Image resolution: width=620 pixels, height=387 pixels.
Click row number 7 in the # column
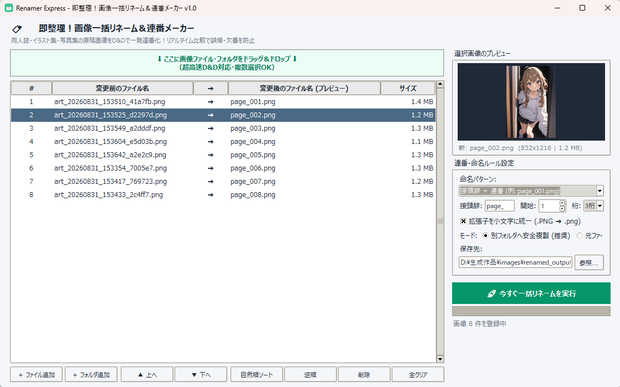point(31,181)
